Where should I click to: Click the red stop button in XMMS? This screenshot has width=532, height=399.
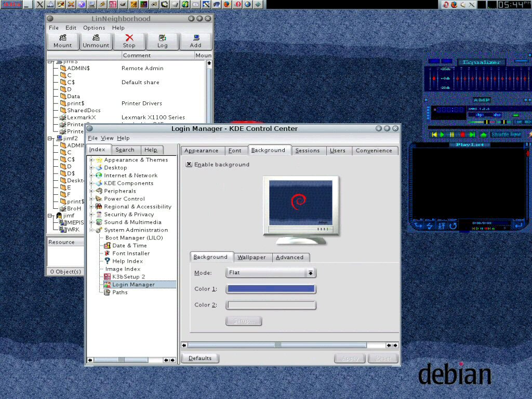pos(462,135)
